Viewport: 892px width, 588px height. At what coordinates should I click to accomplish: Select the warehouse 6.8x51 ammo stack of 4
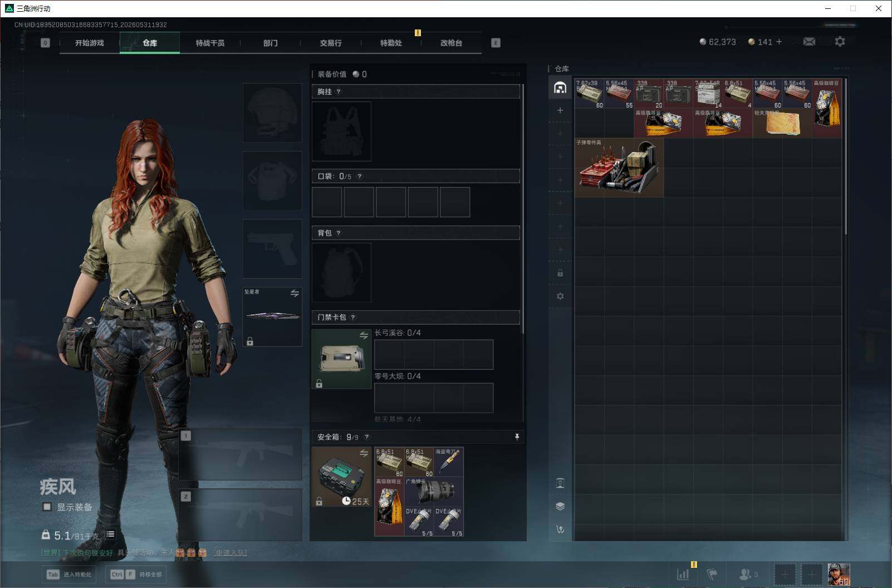[x=738, y=94]
